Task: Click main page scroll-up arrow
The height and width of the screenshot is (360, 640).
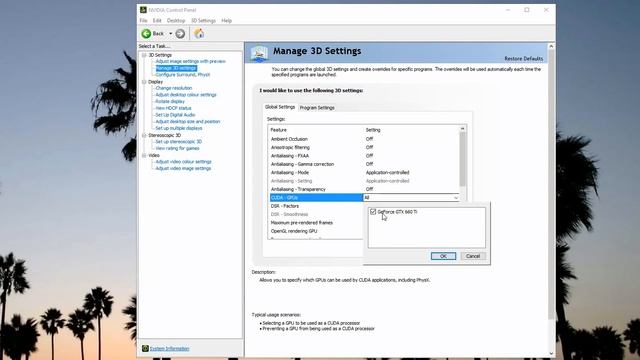Action: click(551, 47)
